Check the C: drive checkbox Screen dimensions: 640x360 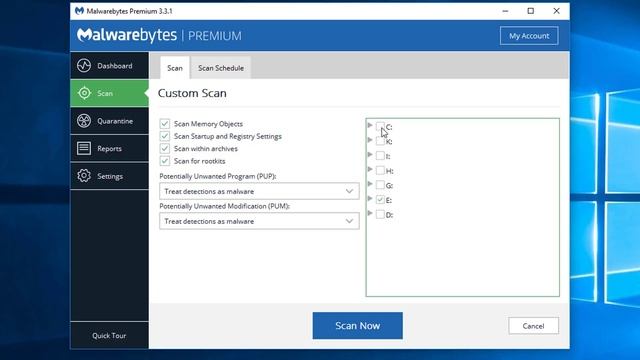pyautogui.click(x=380, y=126)
